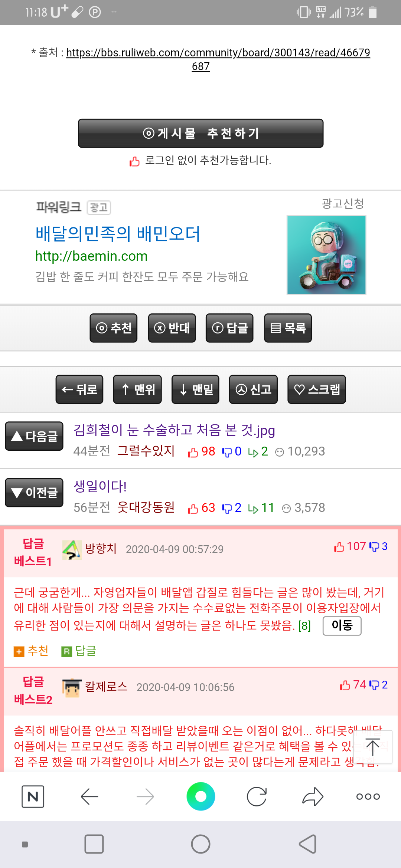
Task: Click 이동 button on best comment
Action: (342, 626)
